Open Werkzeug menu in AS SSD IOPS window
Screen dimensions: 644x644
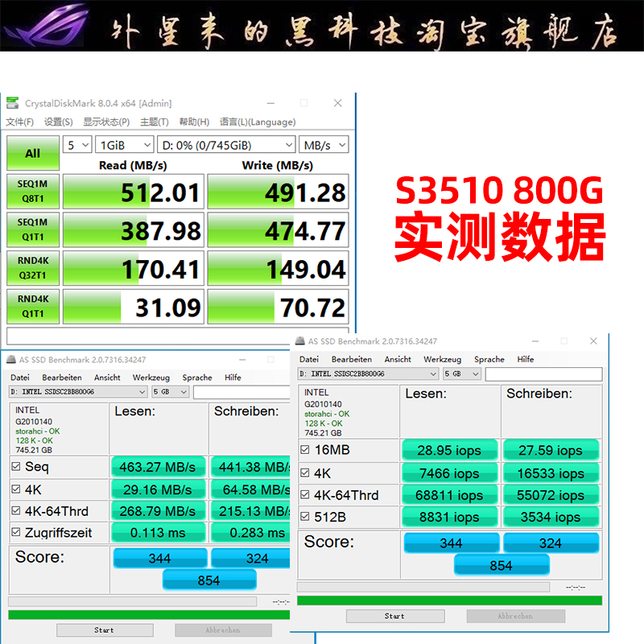click(442, 359)
